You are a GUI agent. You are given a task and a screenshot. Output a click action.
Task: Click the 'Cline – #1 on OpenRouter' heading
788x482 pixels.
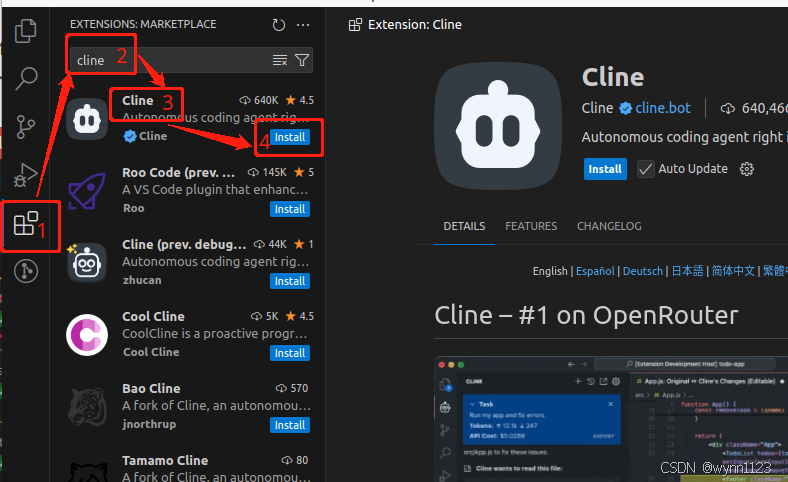pyautogui.click(x=586, y=316)
